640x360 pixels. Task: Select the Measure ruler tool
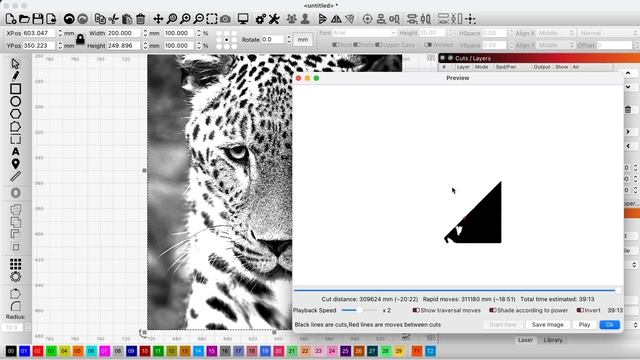click(16, 176)
